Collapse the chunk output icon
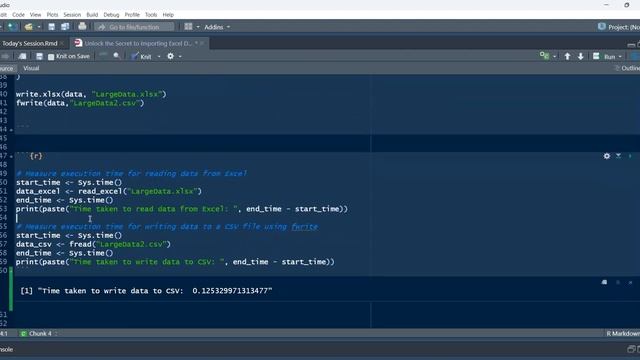Screen dimensions: 640x360 pyautogui.click(x=618, y=282)
